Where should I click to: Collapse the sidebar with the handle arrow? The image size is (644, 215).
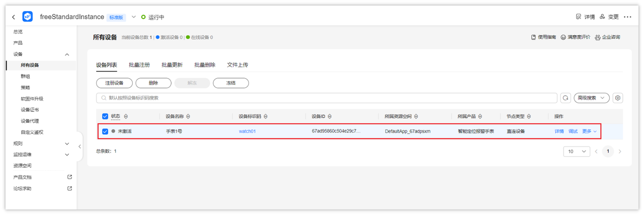pos(79,147)
